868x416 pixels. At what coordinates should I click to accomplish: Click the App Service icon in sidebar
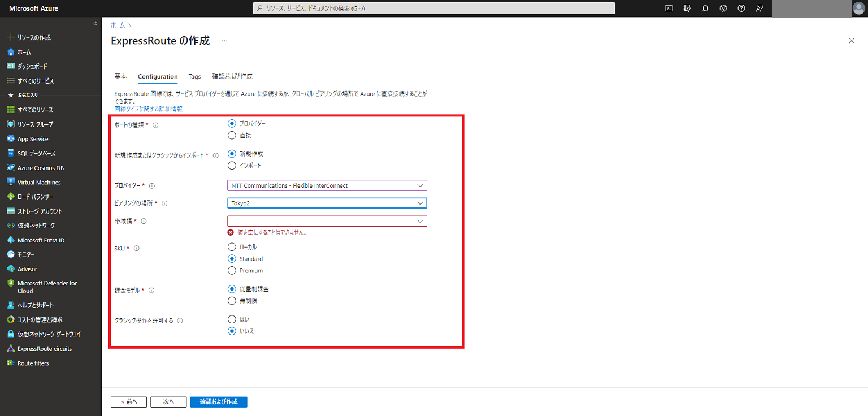pos(10,139)
